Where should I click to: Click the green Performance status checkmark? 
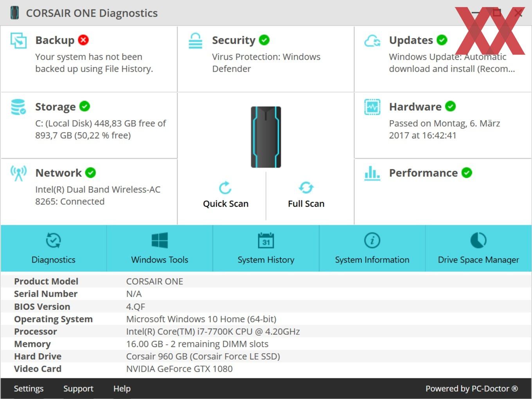point(467,173)
